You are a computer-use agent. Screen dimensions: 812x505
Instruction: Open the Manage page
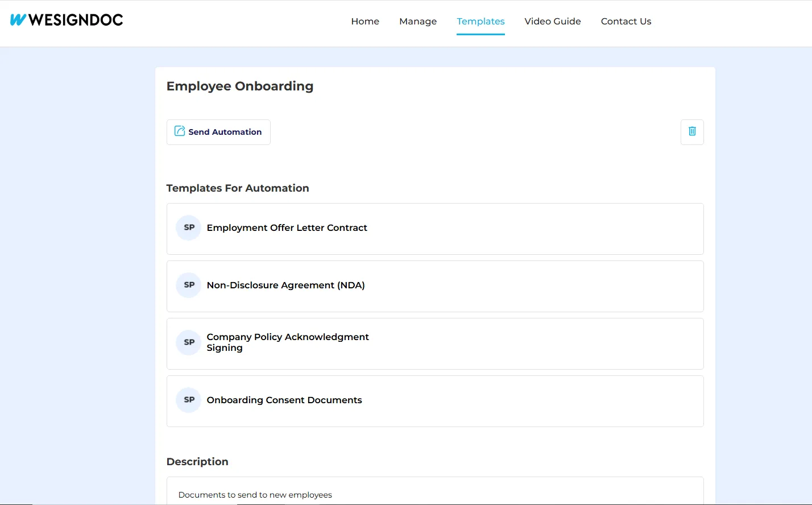tap(418, 22)
